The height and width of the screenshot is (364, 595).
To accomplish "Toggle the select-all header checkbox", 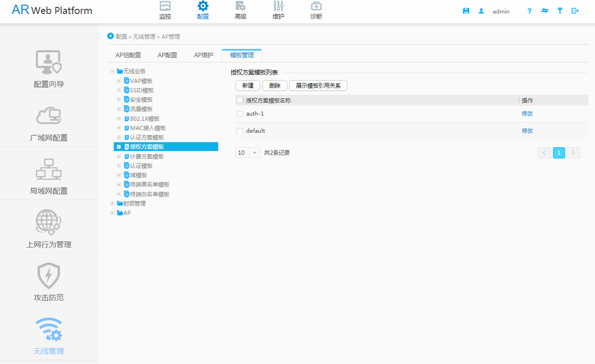I will (240, 100).
